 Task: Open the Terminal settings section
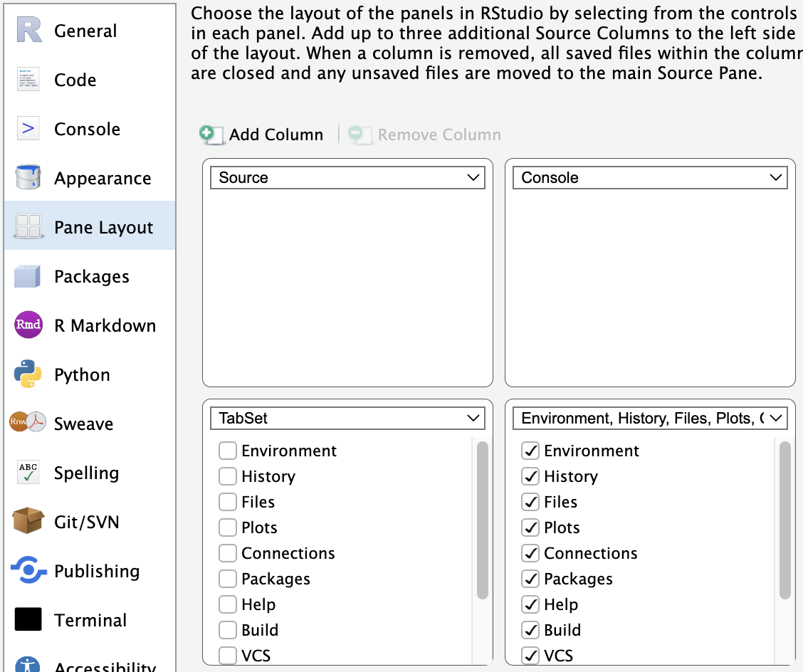tap(90, 620)
